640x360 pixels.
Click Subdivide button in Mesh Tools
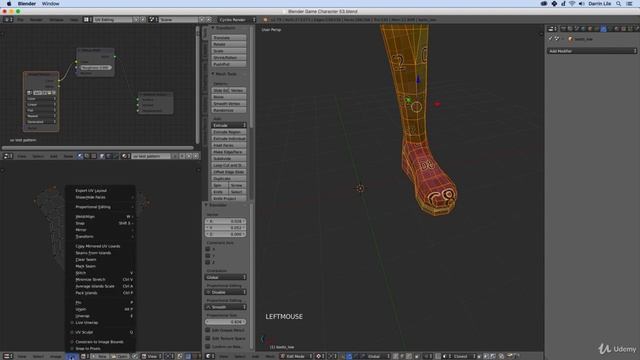[x=229, y=158]
